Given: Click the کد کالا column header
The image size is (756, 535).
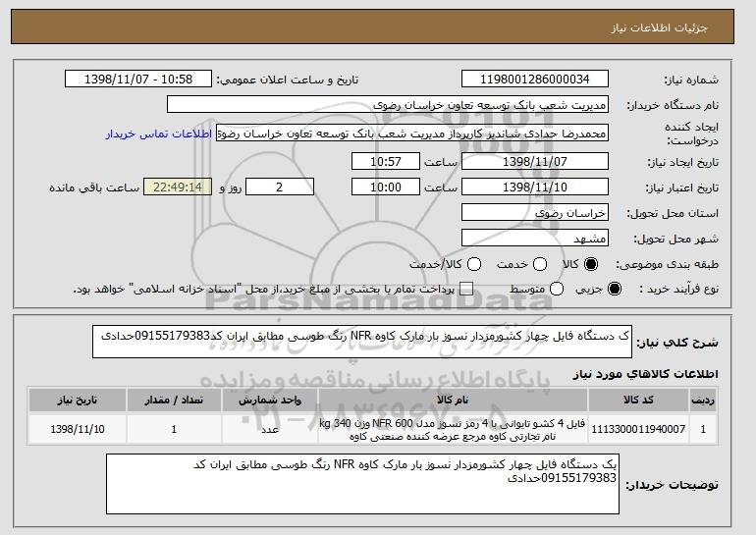Looking at the screenshot, I should pos(638,401).
